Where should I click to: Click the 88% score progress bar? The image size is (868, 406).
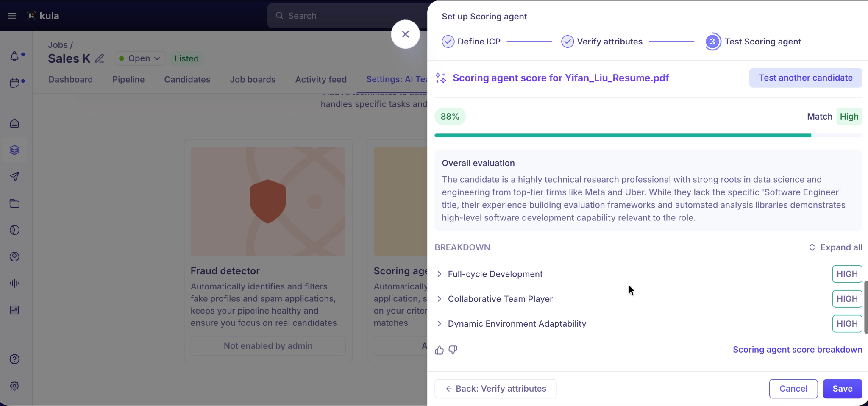coord(648,136)
